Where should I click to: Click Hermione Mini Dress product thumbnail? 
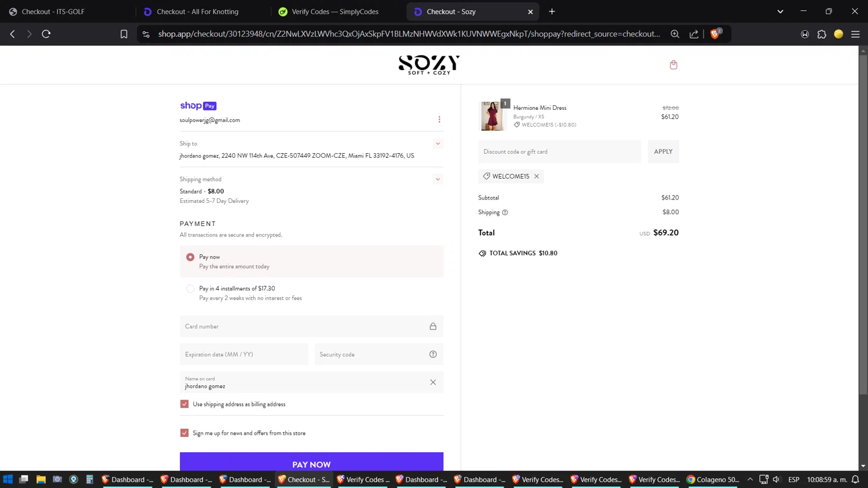(492, 116)
